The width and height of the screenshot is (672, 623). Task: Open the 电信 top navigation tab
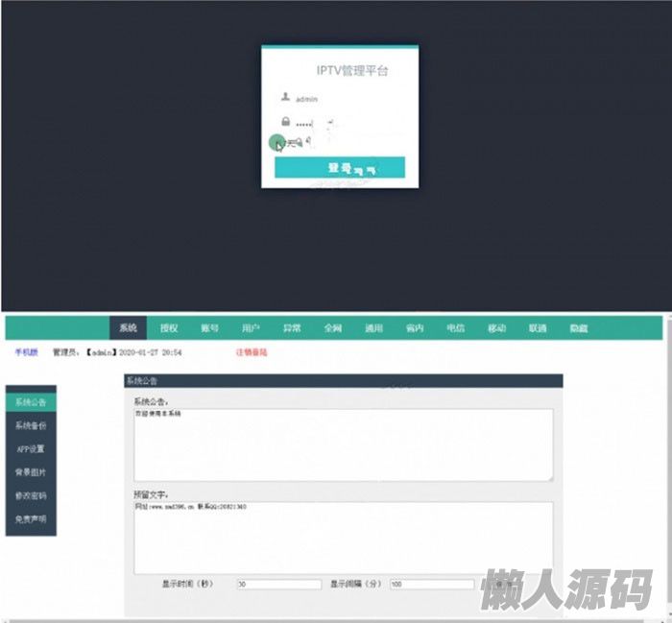pyautogui.click(x=456, y=328)
